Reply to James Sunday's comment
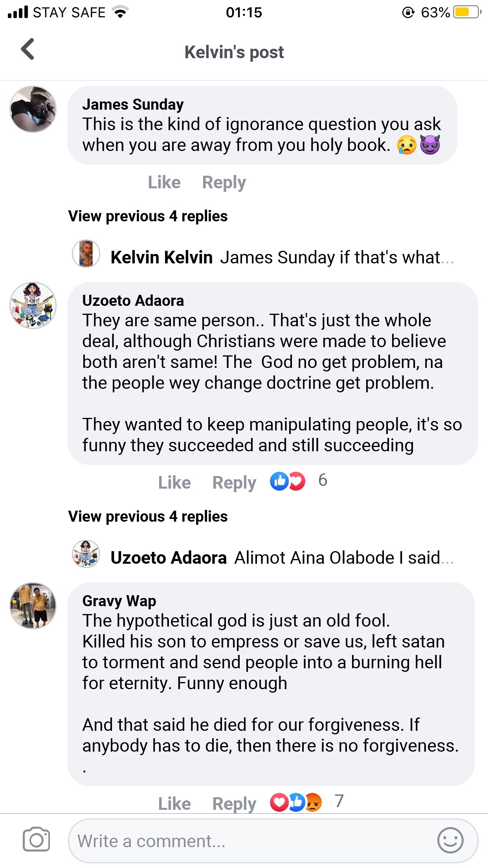Image resolution: width=488 pixels, height=868 pixels. coord(224,182)
